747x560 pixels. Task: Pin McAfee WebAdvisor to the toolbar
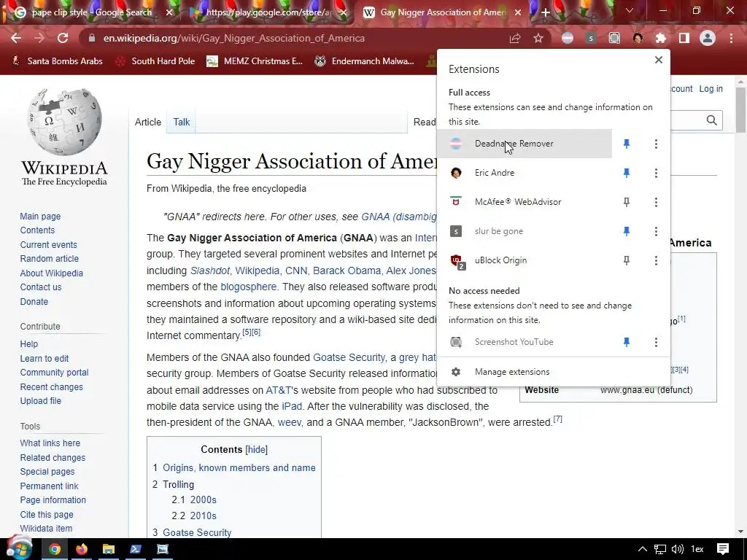coord(627,203)
